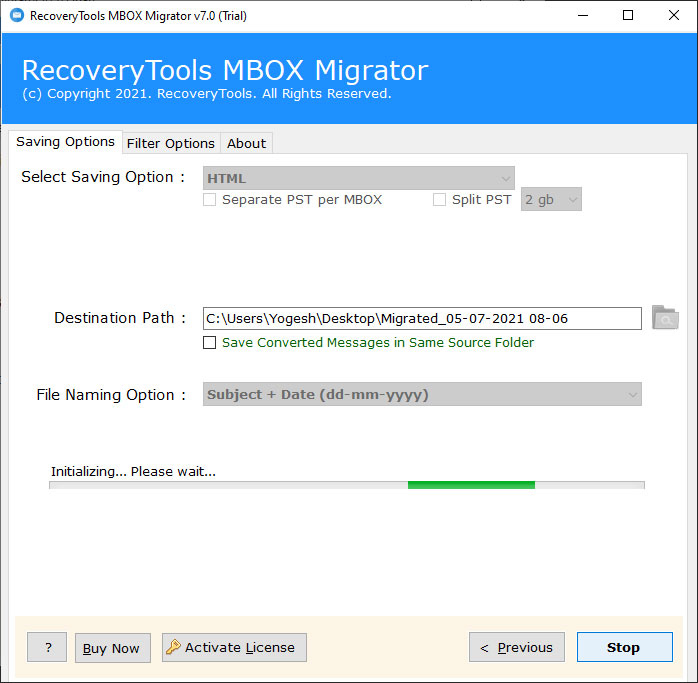This screenshot has width=698, height=683.
Task: Click the RecoveryTools MBOX Migrator banner heading
Action: (x=225, y=70)
